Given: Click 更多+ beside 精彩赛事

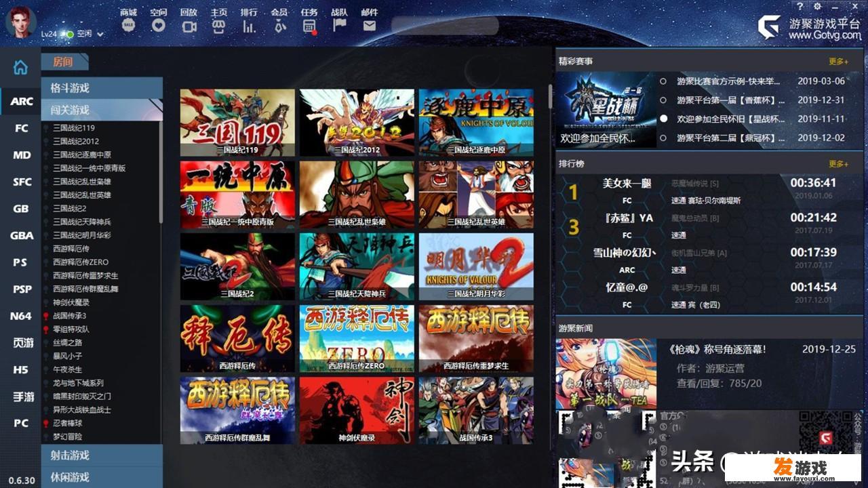Looking at the screenshot, I should point(838,62).
